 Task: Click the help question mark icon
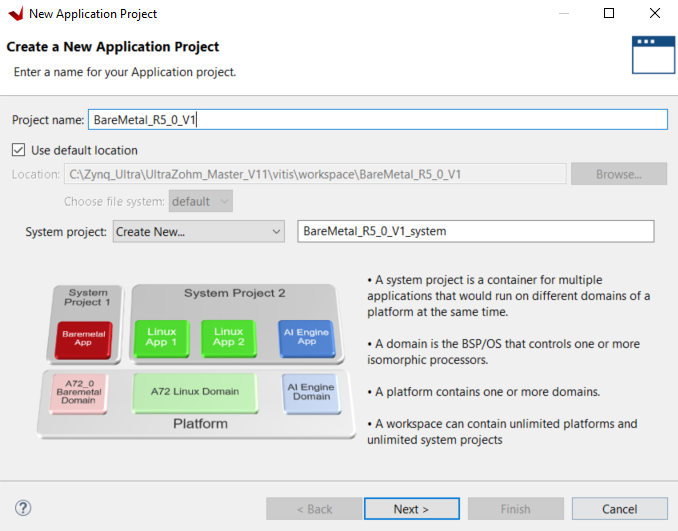click(x=23, y=509)
